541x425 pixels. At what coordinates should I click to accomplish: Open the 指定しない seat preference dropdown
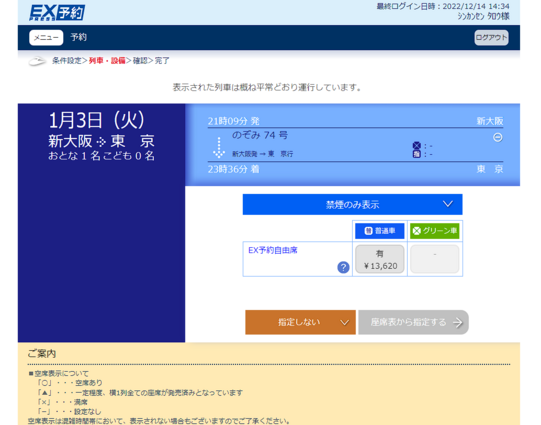300,322
